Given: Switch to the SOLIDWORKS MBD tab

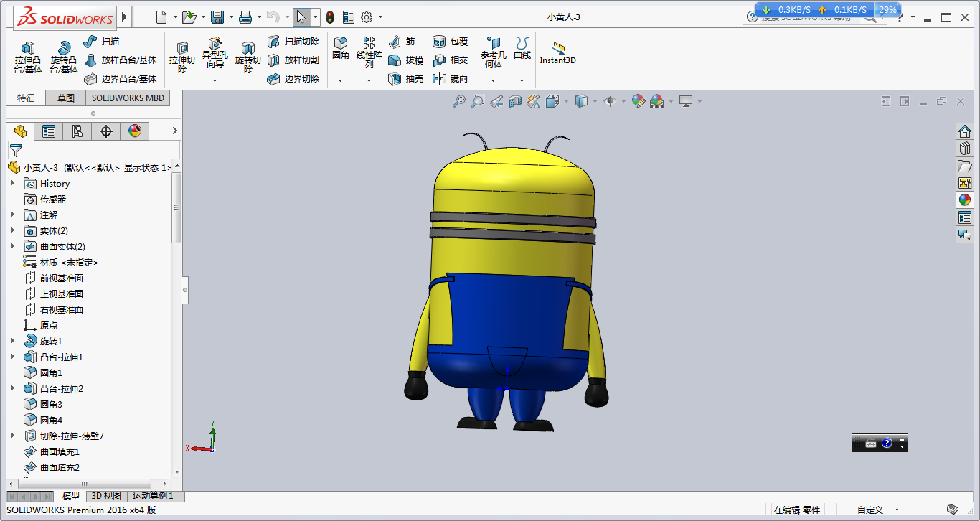Looking at the screenshot, I should [128, 98].
